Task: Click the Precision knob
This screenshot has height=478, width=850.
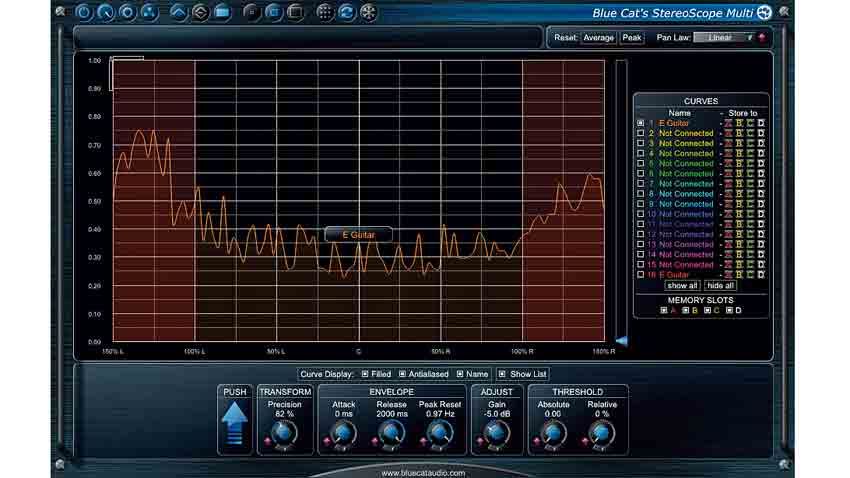Action: click(284, 434)
